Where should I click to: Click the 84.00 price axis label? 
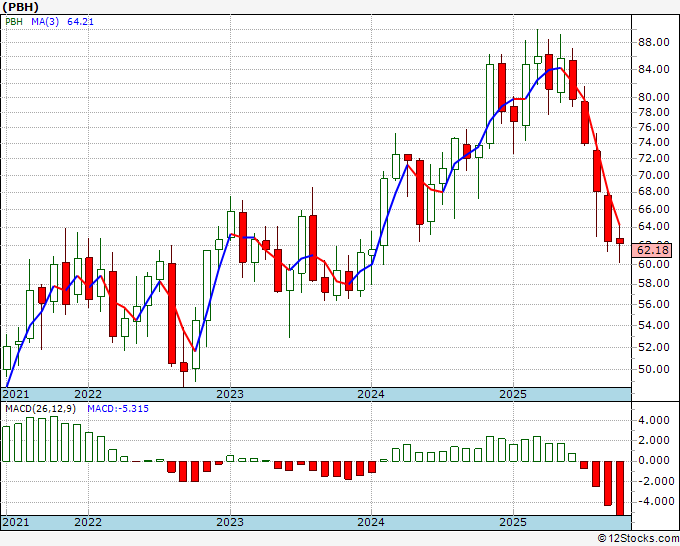[x=653, y=69]
